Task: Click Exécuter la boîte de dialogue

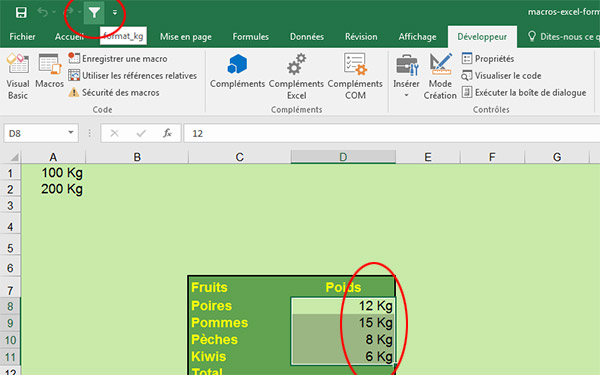Action: pos(524,92)
